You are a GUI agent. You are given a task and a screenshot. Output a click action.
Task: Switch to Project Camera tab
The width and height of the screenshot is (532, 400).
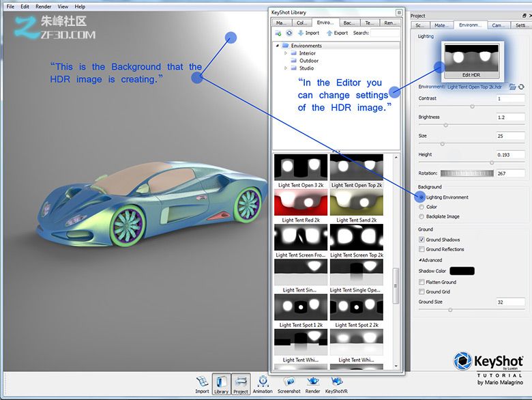[x=498, y=25]
